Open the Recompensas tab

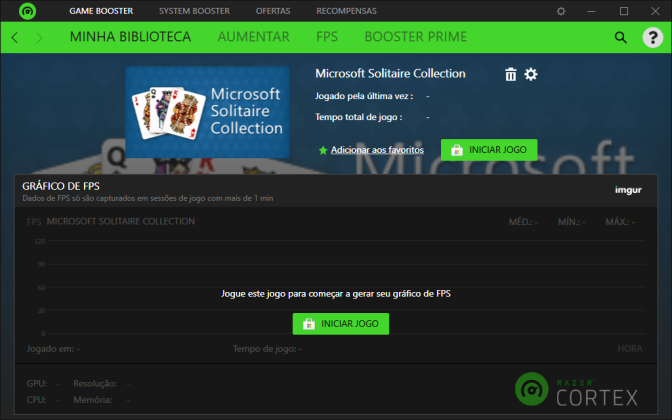point(346,11)
